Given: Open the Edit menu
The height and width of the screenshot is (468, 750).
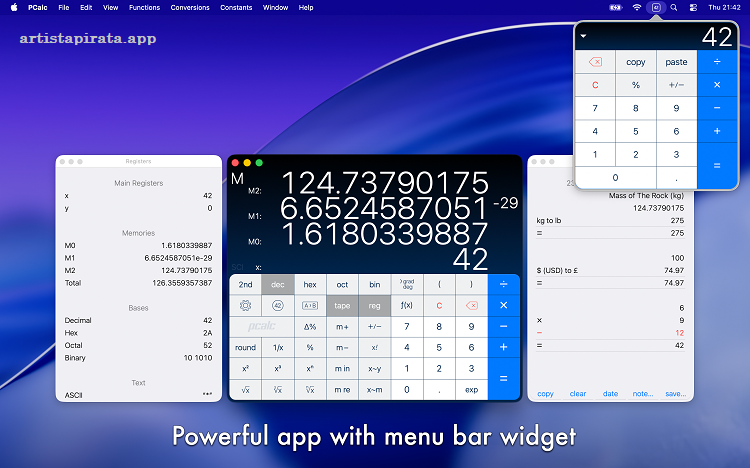Looking at the screenshot, I should [x=86, y=7].
